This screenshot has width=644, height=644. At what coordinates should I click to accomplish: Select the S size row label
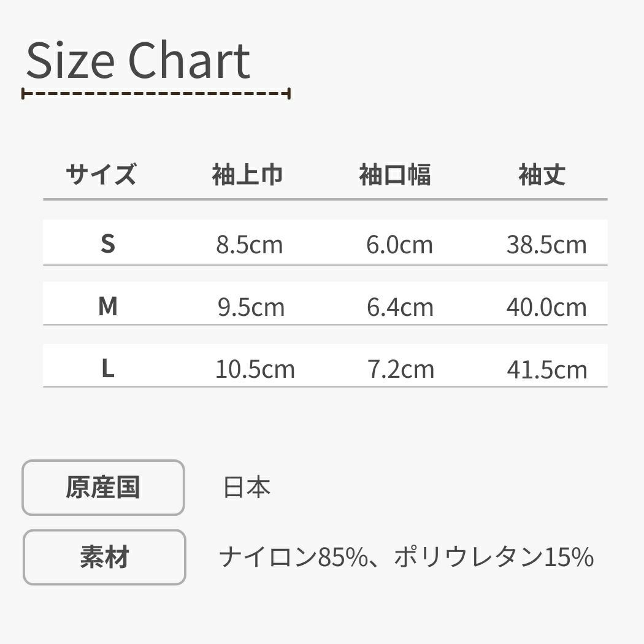click(107, 244)
